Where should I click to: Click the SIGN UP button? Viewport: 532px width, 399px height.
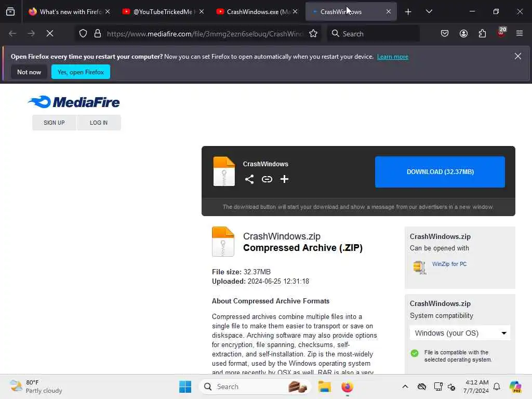54,123
